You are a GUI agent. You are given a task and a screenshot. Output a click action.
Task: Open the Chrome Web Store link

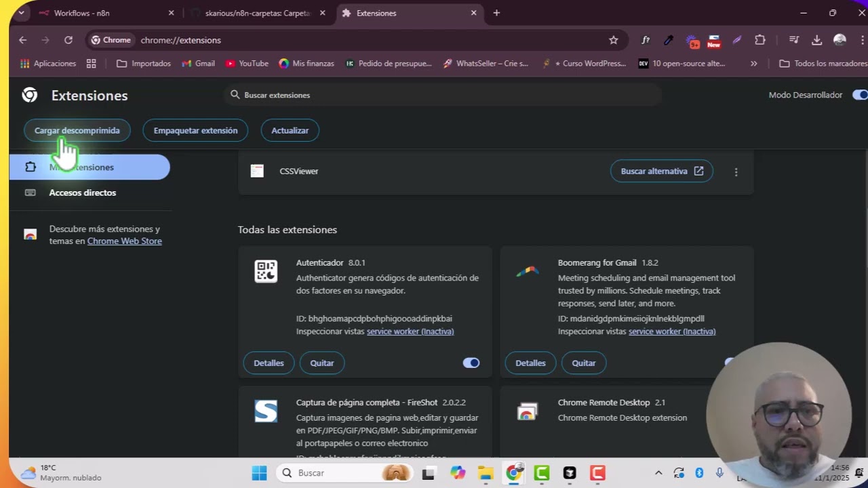(125, 241)
